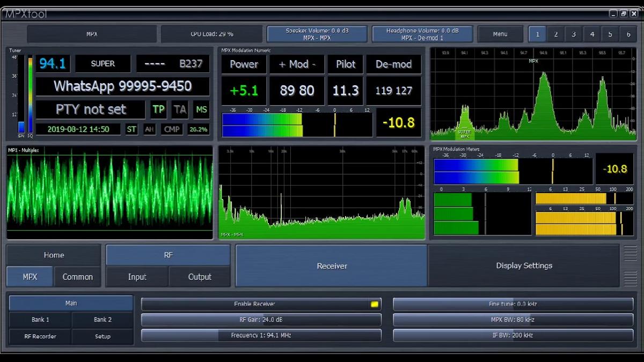
Task: Click the ST stereo indicator
Action: tap(131, 129)
